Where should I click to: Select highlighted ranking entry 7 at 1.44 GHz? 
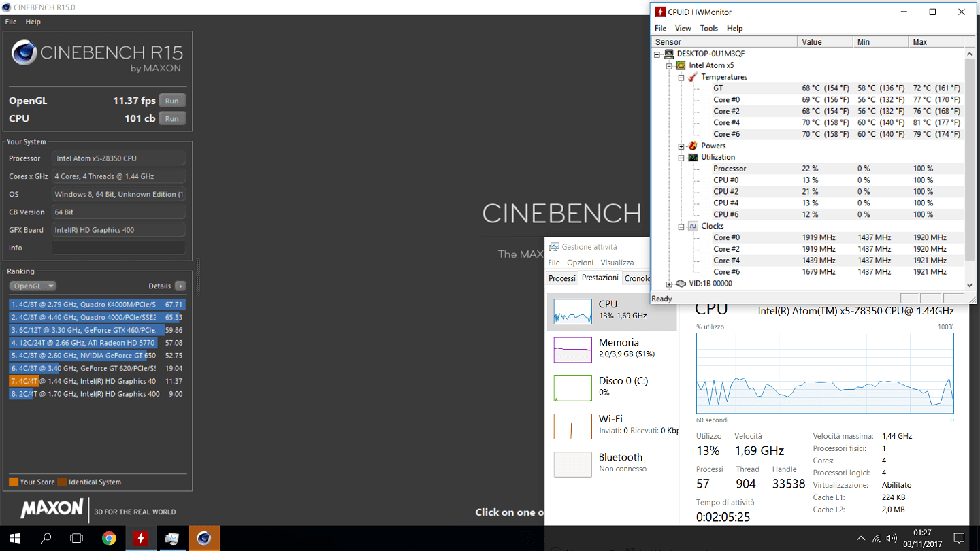click(x=97, y=381)
